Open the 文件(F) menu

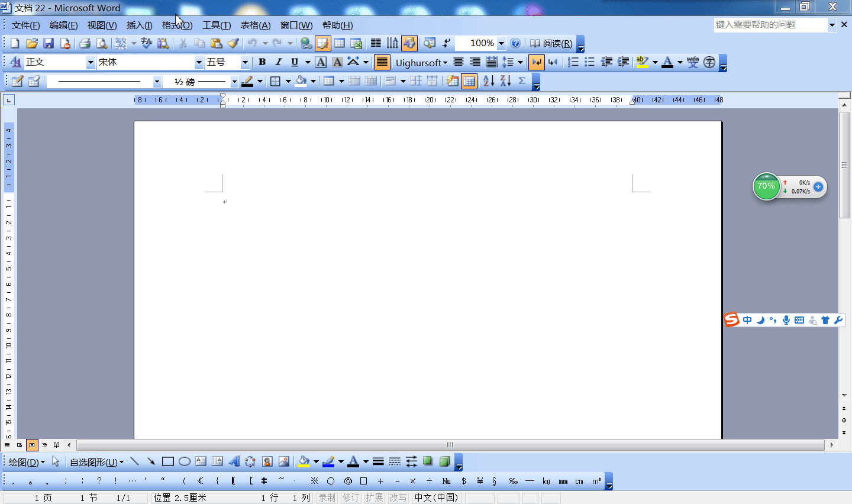coord(26,25)
